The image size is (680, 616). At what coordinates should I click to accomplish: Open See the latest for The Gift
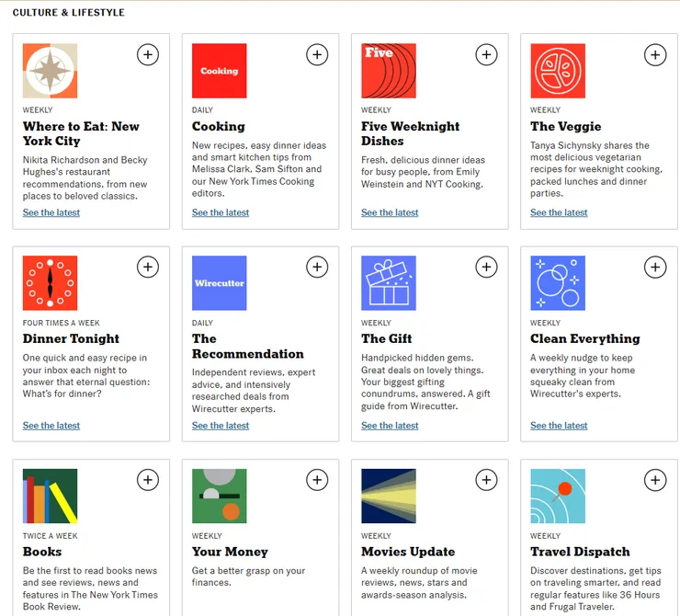click(390, 426)
